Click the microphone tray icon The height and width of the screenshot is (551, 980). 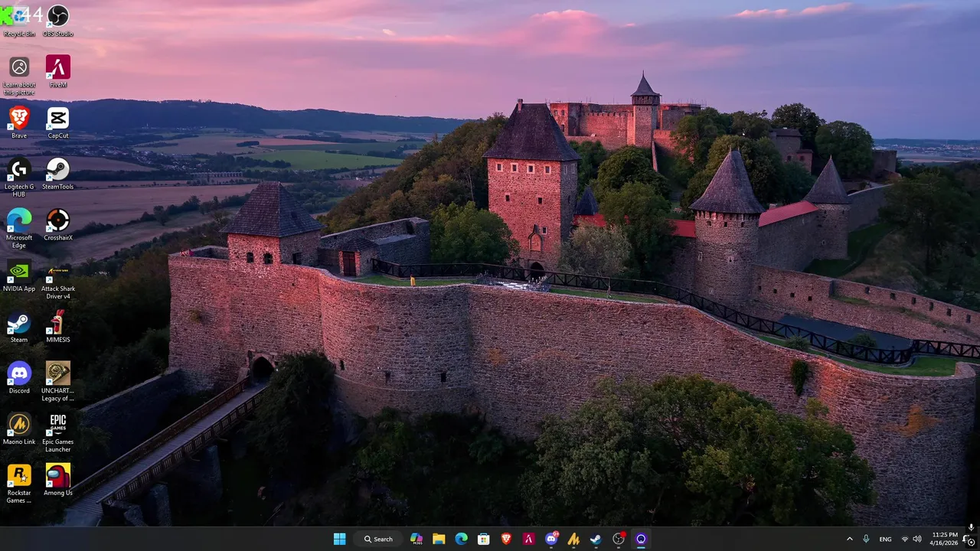tap(866, 539)
